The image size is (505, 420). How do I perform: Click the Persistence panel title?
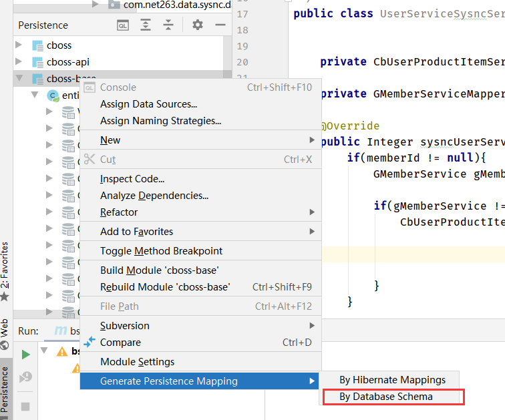(43, 25)
